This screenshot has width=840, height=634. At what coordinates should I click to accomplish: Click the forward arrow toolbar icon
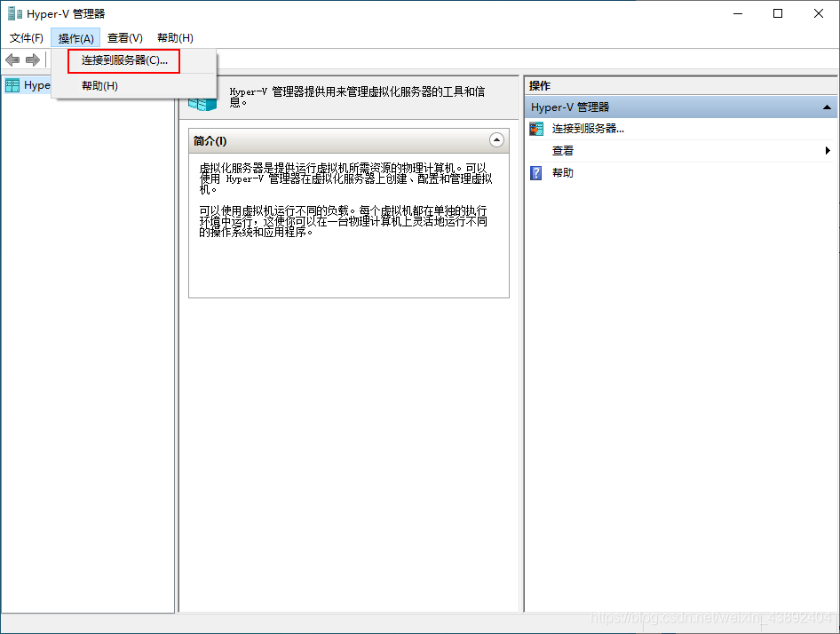click(x=33, y=60)
